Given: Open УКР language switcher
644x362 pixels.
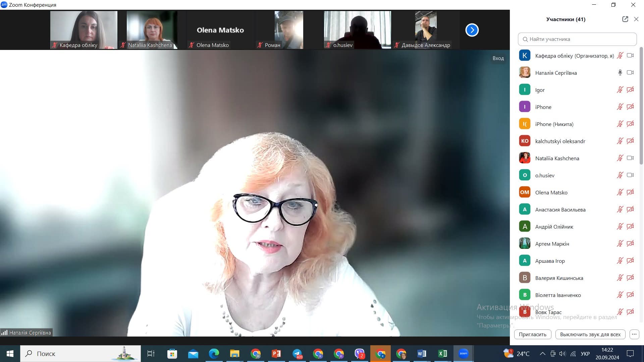Looking at the screenshot, I should point(585,354).
